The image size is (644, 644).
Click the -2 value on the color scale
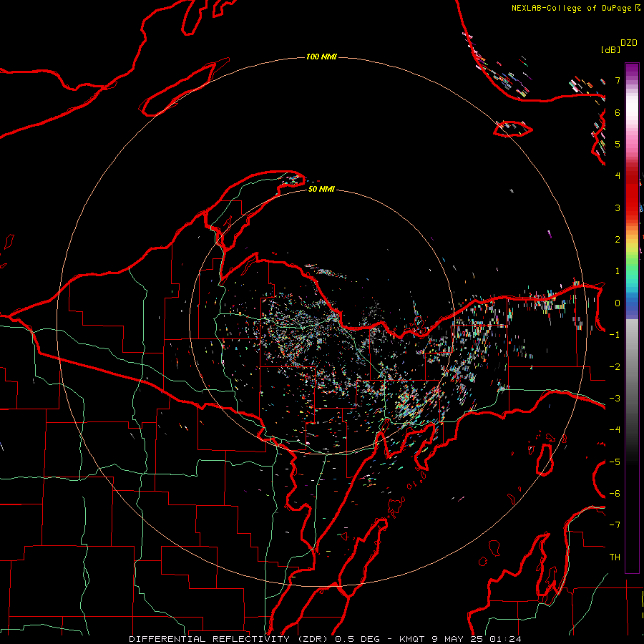pyautogui.click(x=615, y=367)
